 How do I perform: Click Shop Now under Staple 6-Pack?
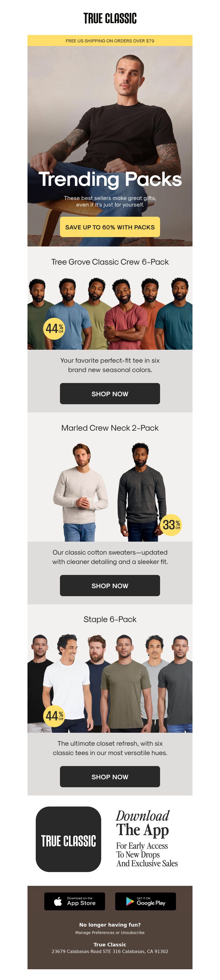110,777
